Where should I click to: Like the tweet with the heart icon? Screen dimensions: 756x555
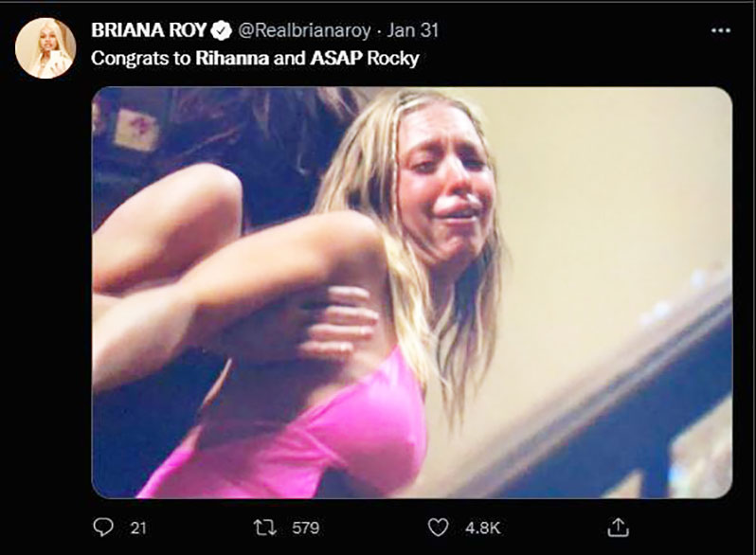[x=438, y=527]
